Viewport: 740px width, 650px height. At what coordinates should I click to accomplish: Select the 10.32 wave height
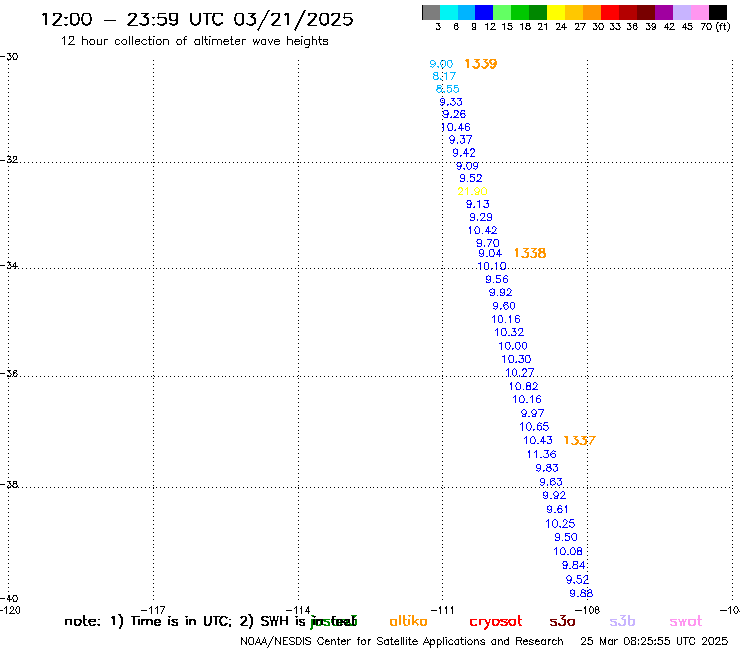[509, 332]
